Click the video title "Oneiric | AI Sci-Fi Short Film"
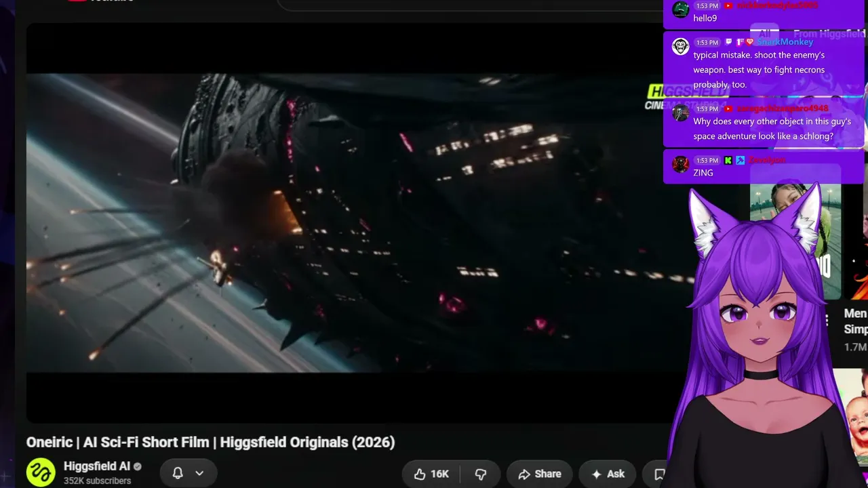The height and width of the screenshot is (488, 868). tap(210, 442)
